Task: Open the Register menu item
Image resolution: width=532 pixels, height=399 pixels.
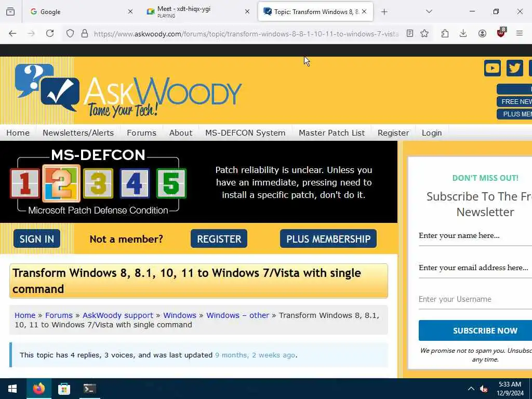Action: click(393, 132)
